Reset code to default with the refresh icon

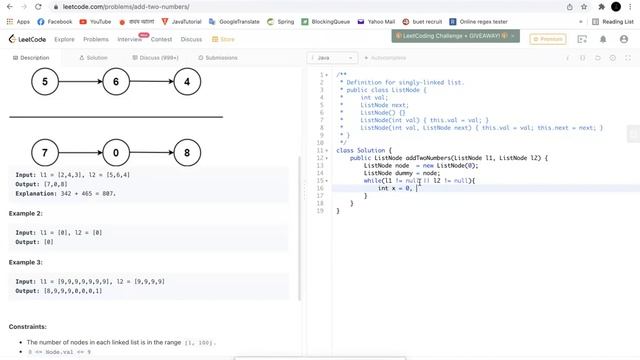[598, 58]
